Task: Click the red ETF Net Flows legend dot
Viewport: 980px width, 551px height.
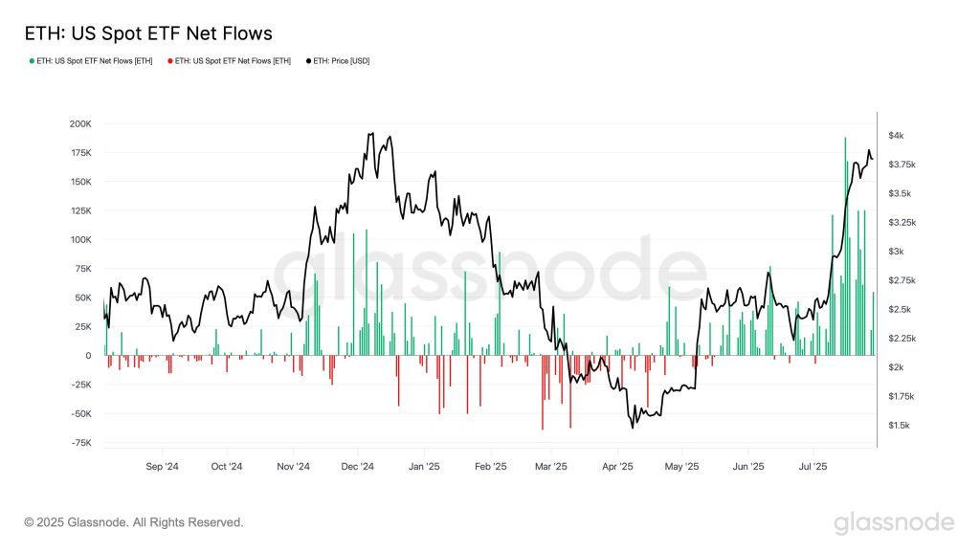Action: [170, 61]
